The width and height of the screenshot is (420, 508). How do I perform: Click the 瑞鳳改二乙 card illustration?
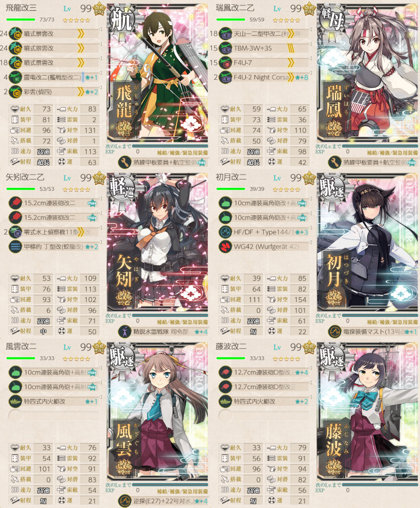(367, 73)
